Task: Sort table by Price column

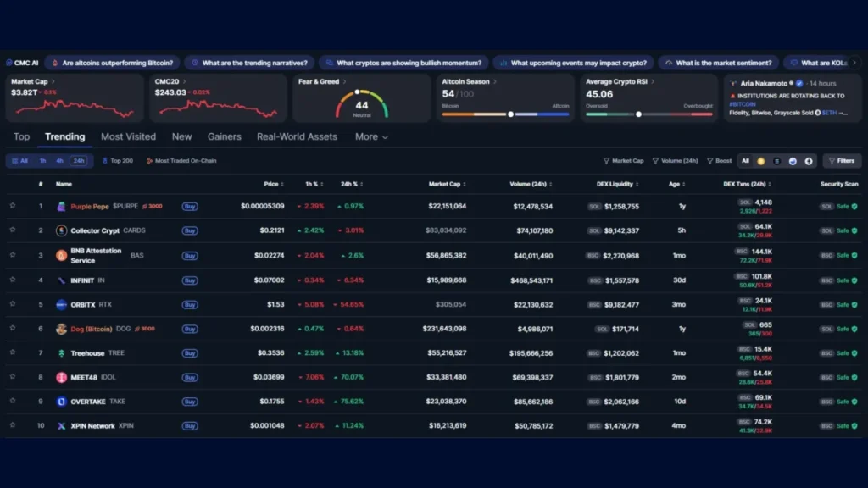Action: click(274, 184)
